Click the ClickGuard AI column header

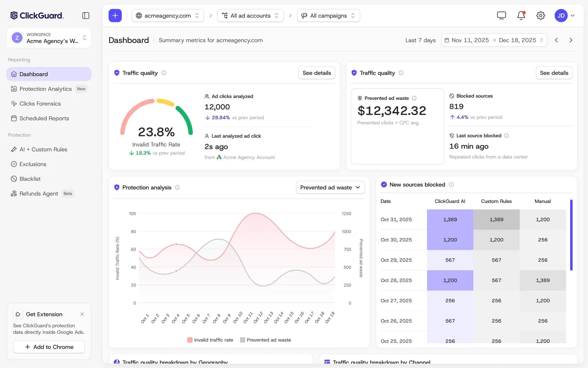(450, 201)
